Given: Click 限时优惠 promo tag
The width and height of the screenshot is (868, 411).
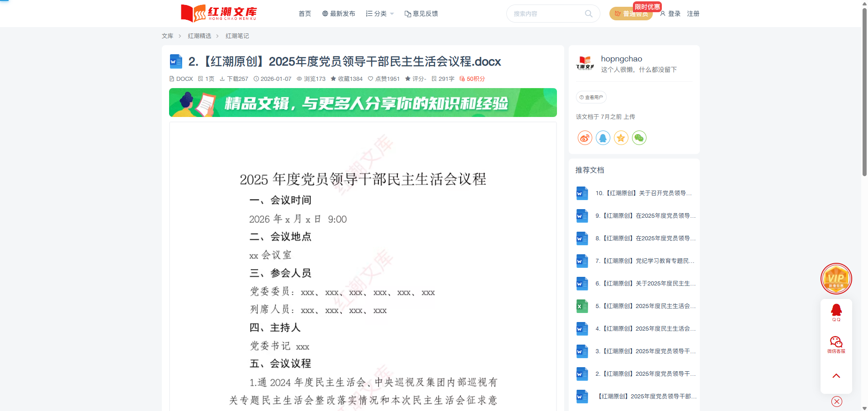Looking at the screenshot, I should (x=647, y=7).
